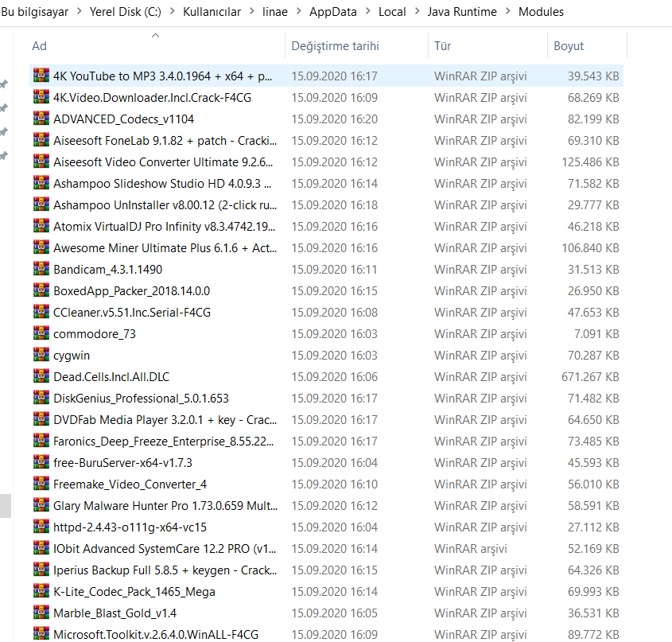Click the date 15.09.2020 16:05
This screenshot has width=672, height=642.
tap(334, 613)
